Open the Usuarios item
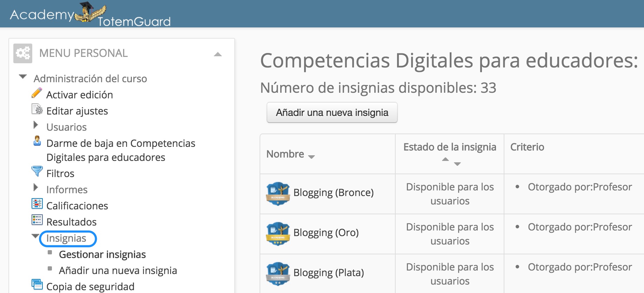This screenshot has height=293, width=644. click(x=67, y=127)
